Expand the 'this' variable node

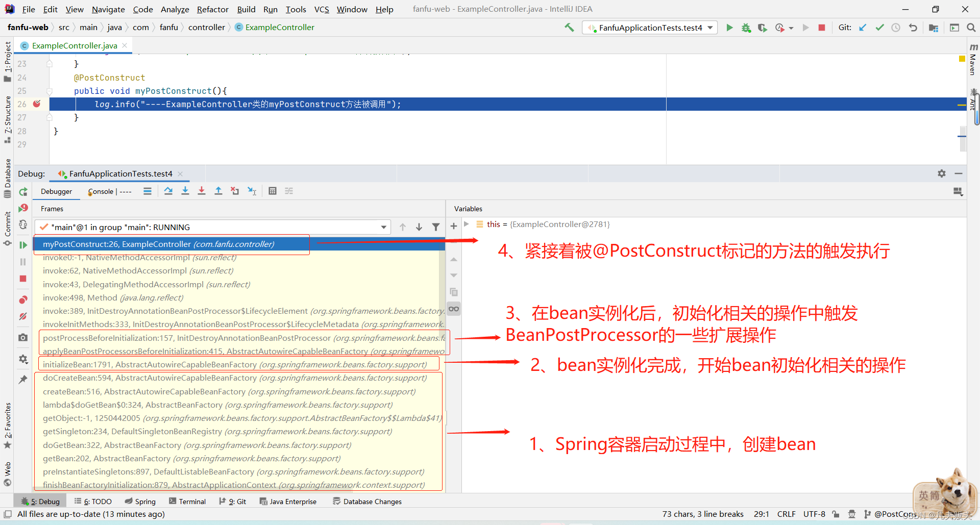pyautogui.click(x=467, y=224)
